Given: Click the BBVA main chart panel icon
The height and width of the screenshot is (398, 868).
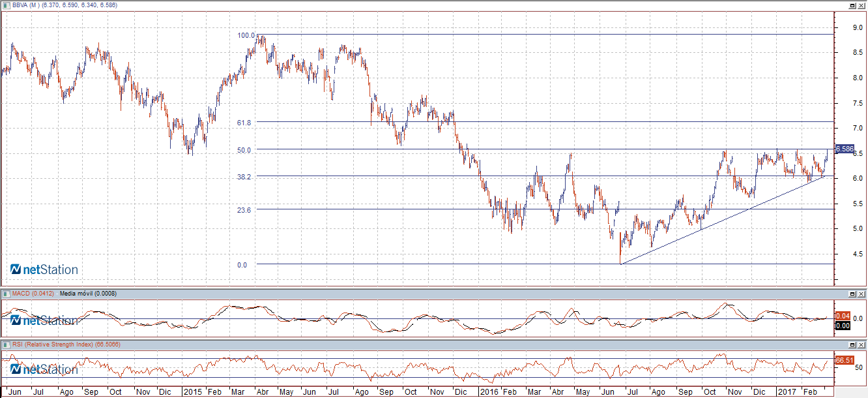Looking at the screenshot, I should [x=7, y=5].
